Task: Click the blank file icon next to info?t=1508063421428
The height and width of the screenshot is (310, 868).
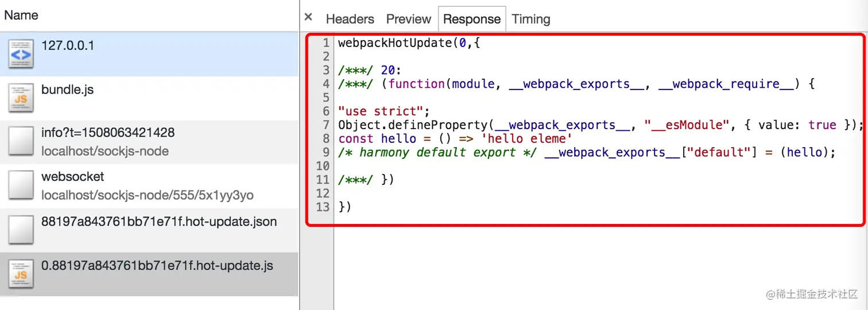Action: pos(21,142)
